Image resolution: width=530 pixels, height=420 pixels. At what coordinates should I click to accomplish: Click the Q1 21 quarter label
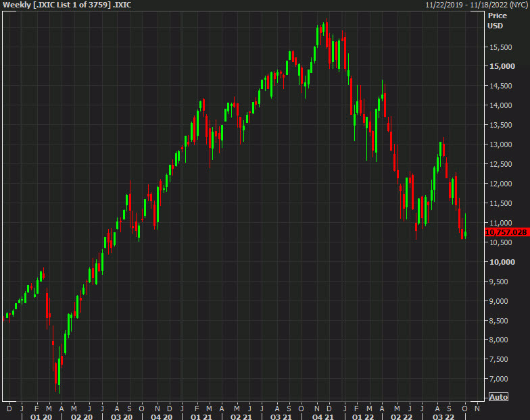point(201,417)
